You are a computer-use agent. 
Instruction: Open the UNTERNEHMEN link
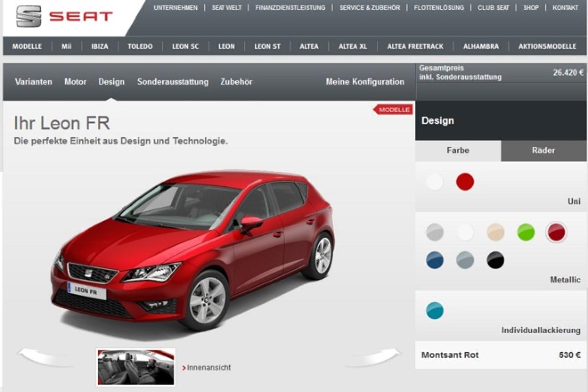[175, 8]
